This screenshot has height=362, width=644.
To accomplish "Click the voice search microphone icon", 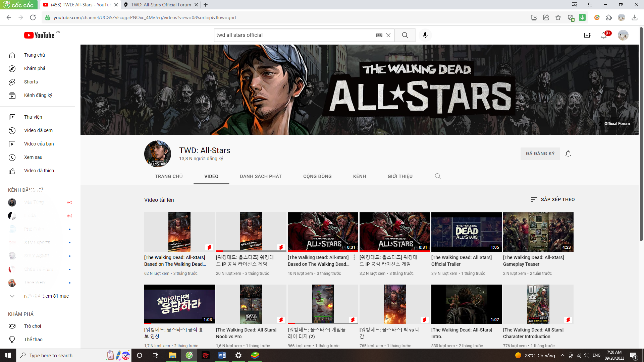I will click(425, 35).
